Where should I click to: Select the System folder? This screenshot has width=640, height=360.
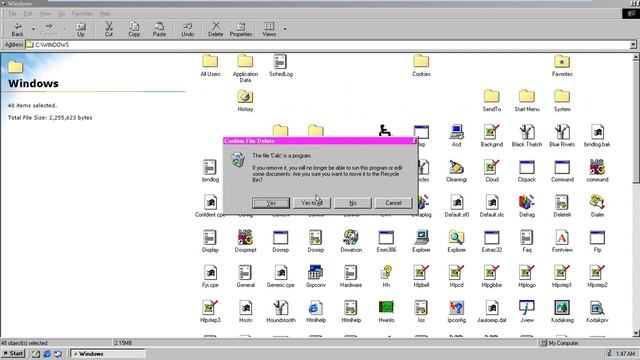562,100
